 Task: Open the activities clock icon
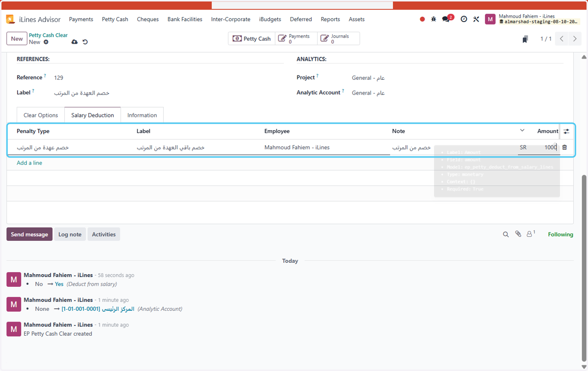point(464,20)
